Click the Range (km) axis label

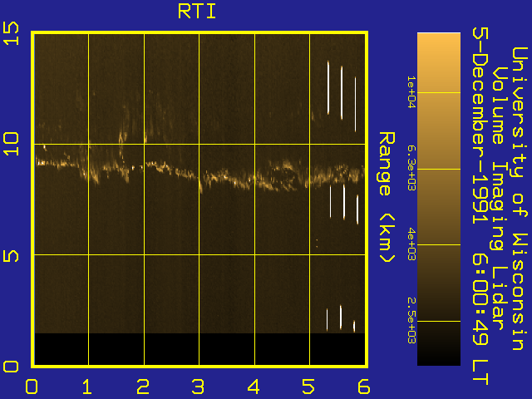pos(387,197)
